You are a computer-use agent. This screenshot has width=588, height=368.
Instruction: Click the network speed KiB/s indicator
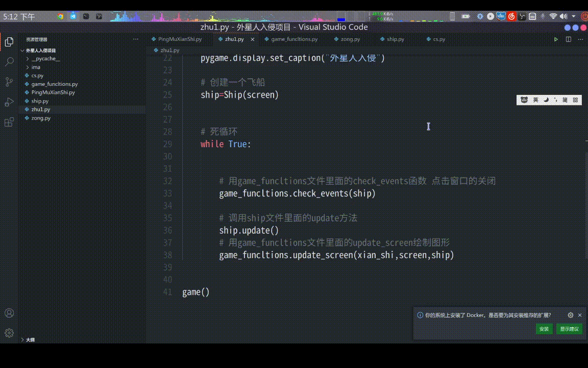(382, 16)
